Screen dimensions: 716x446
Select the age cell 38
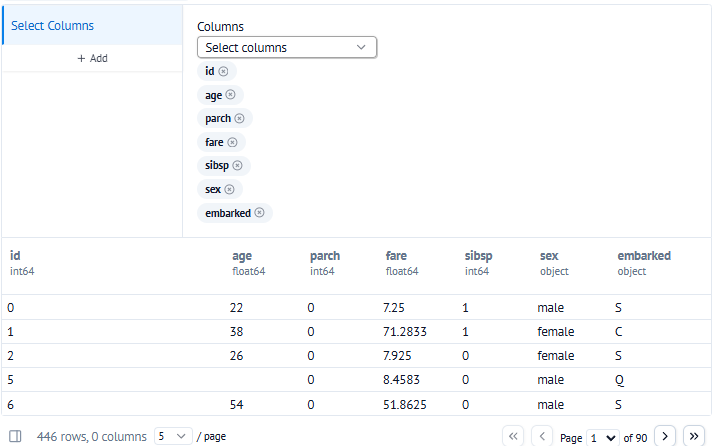237,332
